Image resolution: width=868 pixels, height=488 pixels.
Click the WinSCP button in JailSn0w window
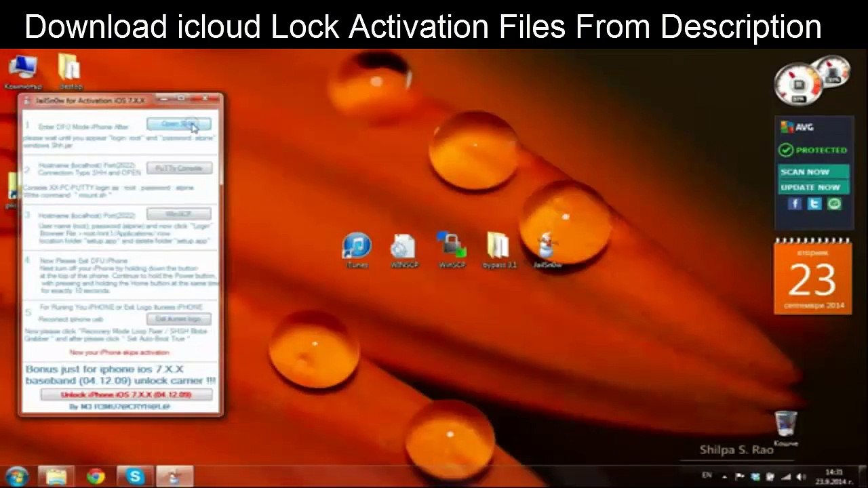(179, 214)
